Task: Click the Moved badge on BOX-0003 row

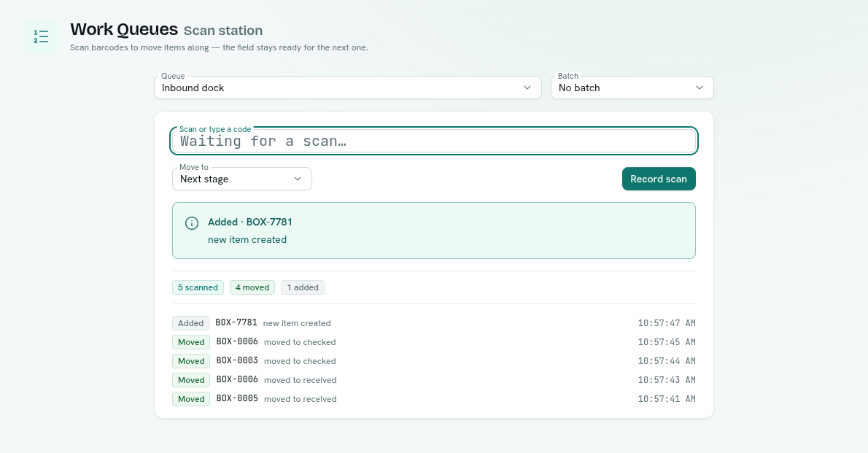Action: [191, 361]
